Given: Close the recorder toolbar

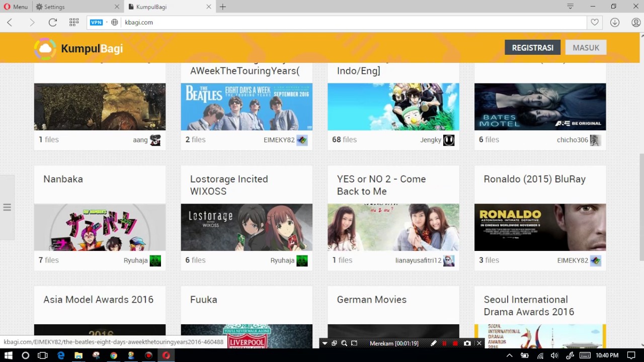Looking at the screenshot, I should tap(479, 343).
